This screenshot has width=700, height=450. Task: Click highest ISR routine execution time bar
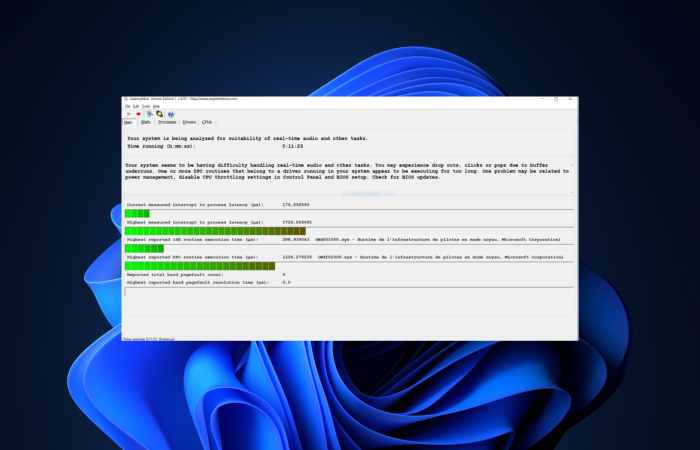point(349,248)
